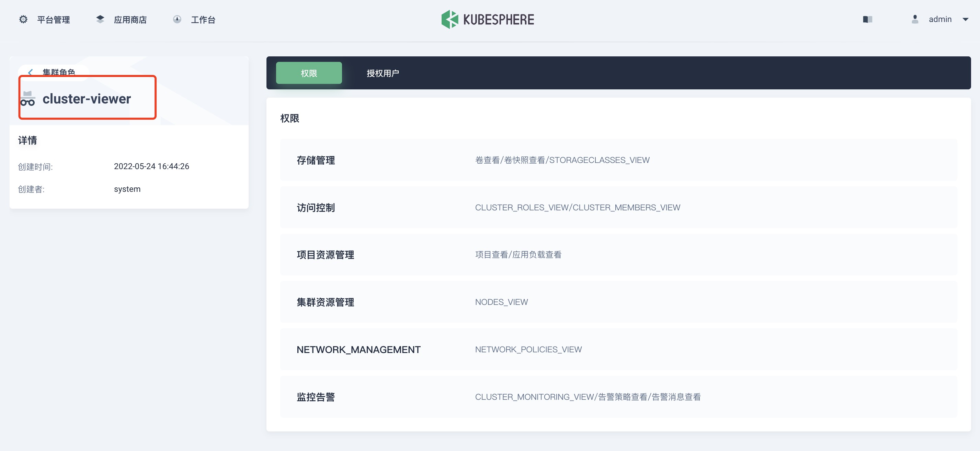The width and height of the screenshot is (980, 451).
Task: Click the 创建者 label
Action: (x=31, y=189)
